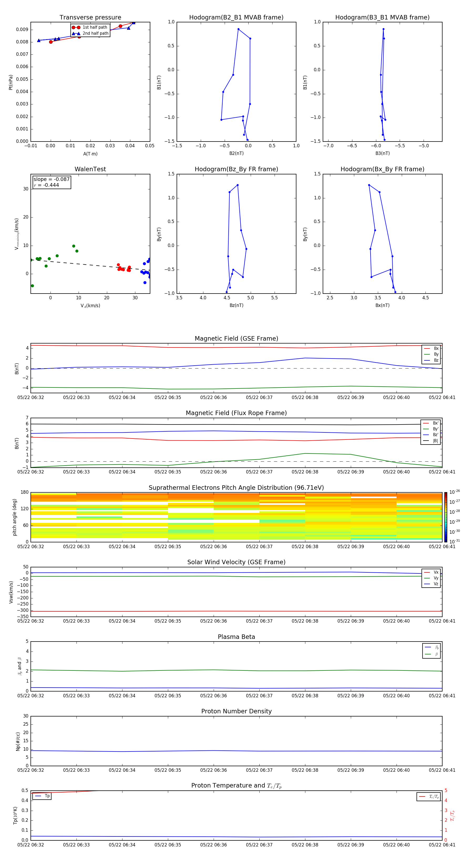This screenshot has height=868, width=473.
Task: Click the B3(nT) x-axis label
Action: (382, 153)
